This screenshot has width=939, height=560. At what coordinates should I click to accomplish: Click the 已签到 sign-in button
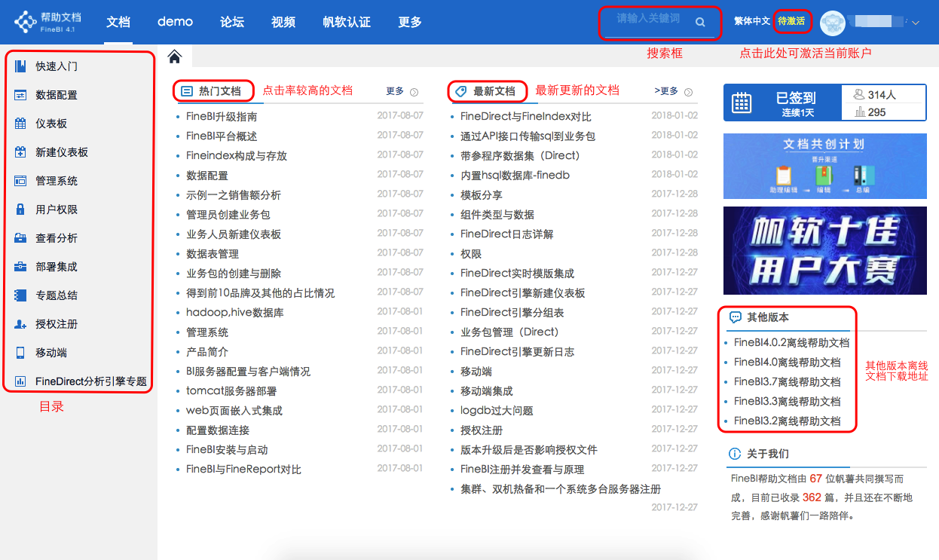[x=783, y=103]
